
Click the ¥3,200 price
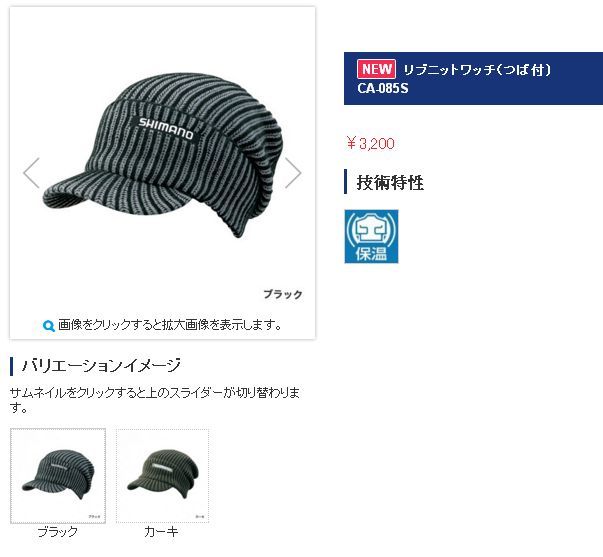(371, 143)
